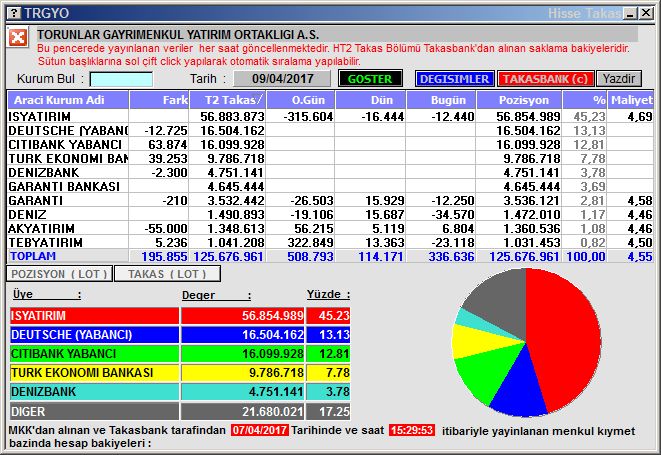Image resolution: width=661 pixels, height=455 pixels.
Task: Select the ISYATIRIM row in table
Action: point(330,116)
